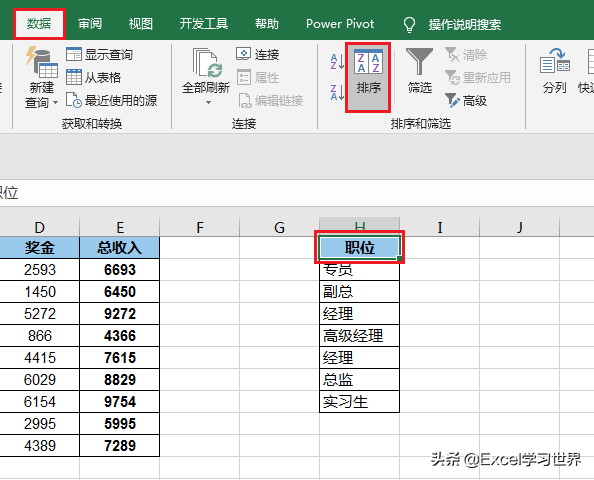Select the cell containing 5272
594x480 pixels.
click(x=40, y=314)
